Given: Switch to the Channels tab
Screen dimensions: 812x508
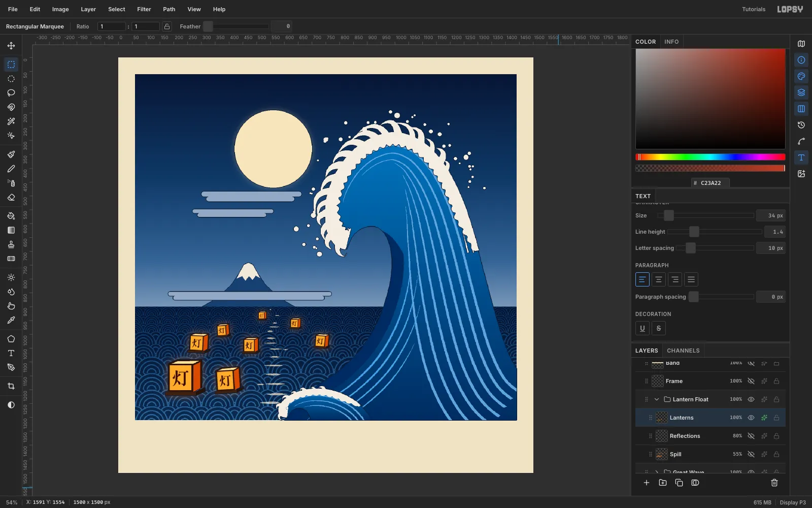Looking at the screenshot, I should pyautogui.click(x=683, y=351).
